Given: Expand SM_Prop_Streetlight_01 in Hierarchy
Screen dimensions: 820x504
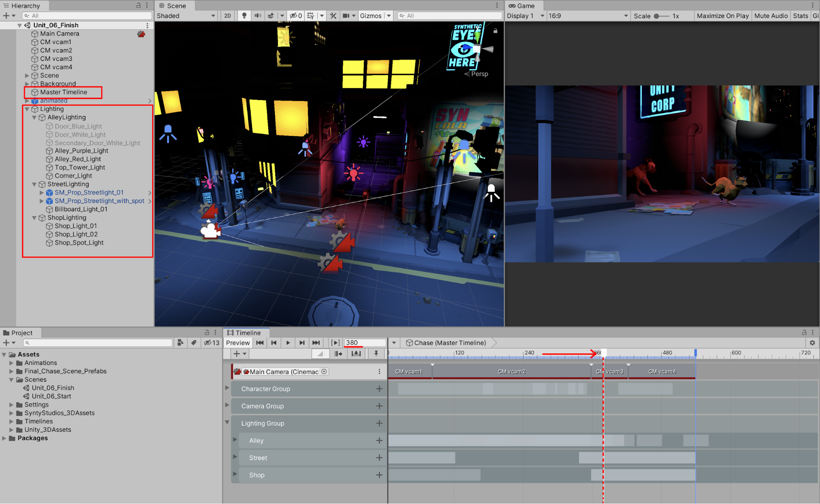Looking at the screenshot, I should [41, 192].
